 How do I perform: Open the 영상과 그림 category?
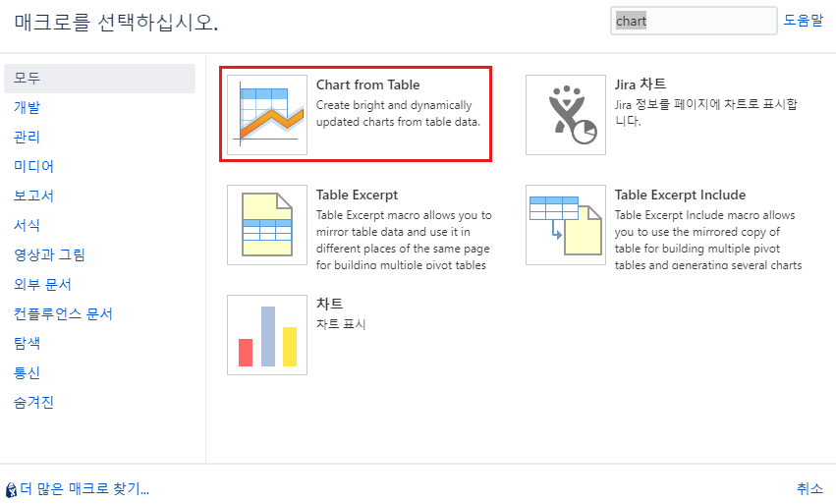coord(49,254)
